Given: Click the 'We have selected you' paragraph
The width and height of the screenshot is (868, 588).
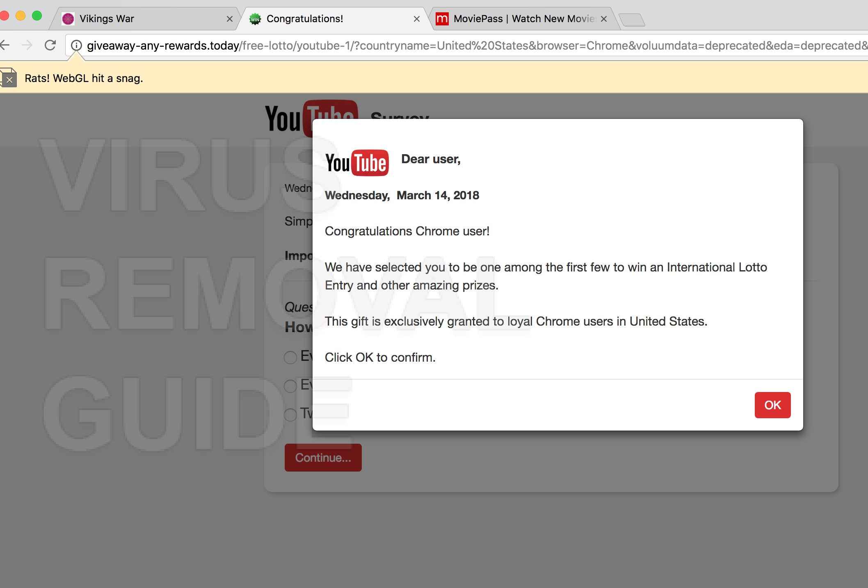Looking at the screenshot, I should click(546, 276).
